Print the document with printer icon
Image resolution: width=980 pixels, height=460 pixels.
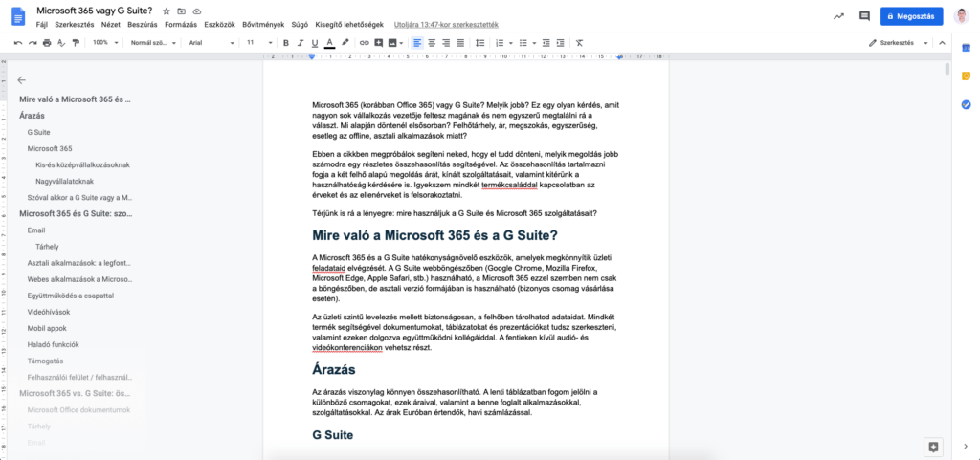[46, 43]
